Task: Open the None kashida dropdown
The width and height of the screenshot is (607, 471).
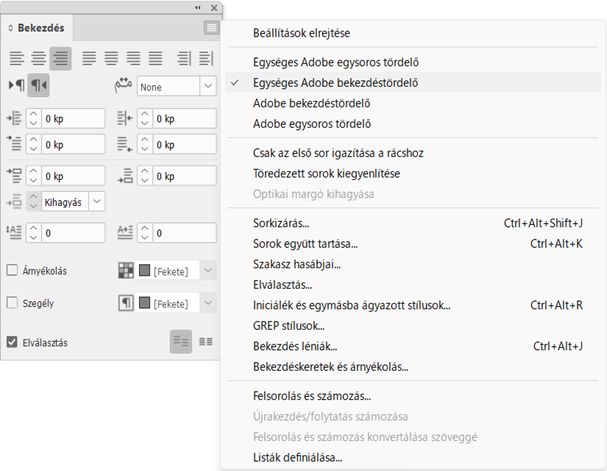Action: 208,86
